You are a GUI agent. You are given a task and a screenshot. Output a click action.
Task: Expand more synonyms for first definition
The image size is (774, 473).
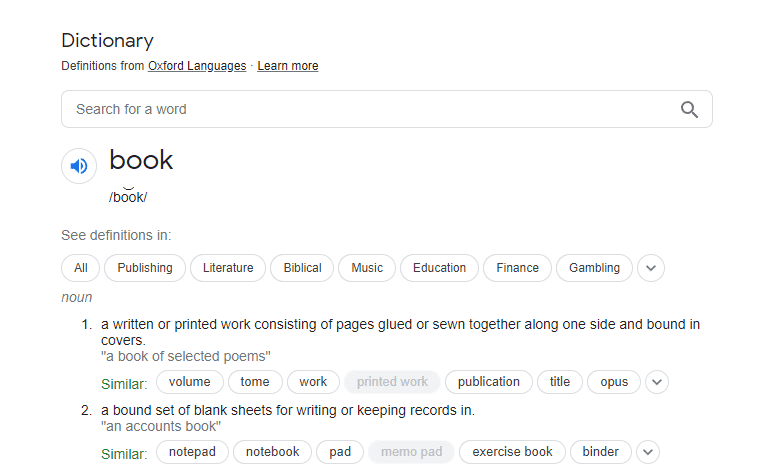(x=656, y=382)
